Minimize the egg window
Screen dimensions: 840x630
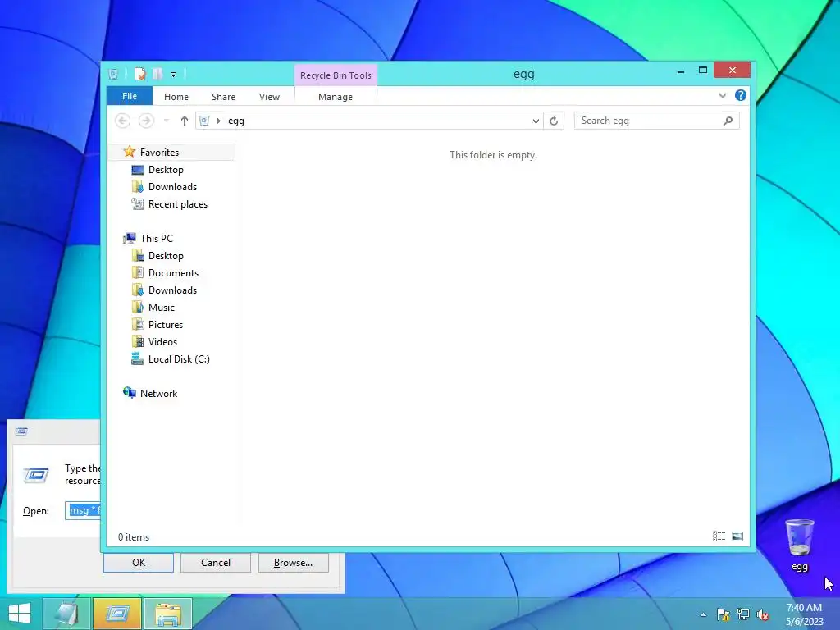pos(680,71)
